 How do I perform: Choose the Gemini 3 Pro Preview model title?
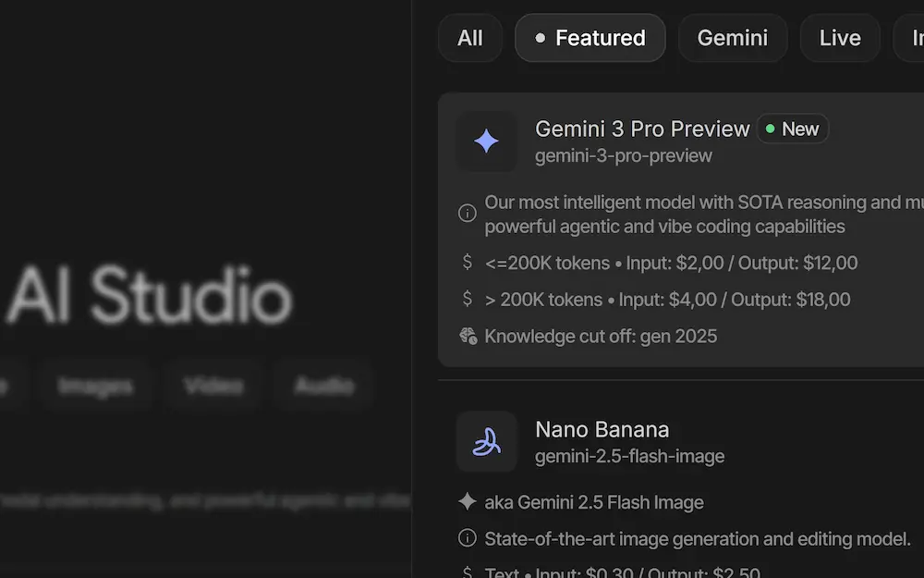tap(642, 129)
